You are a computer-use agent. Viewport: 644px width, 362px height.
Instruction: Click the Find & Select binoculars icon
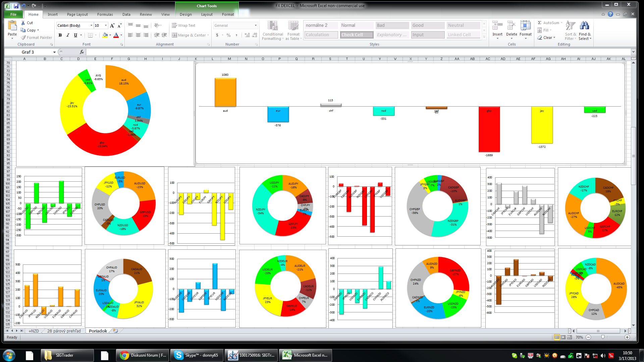coord(584,26)
